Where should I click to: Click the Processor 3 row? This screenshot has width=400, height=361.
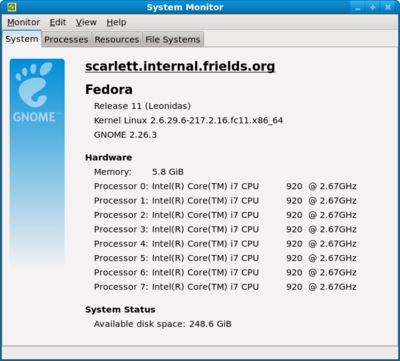225,229
